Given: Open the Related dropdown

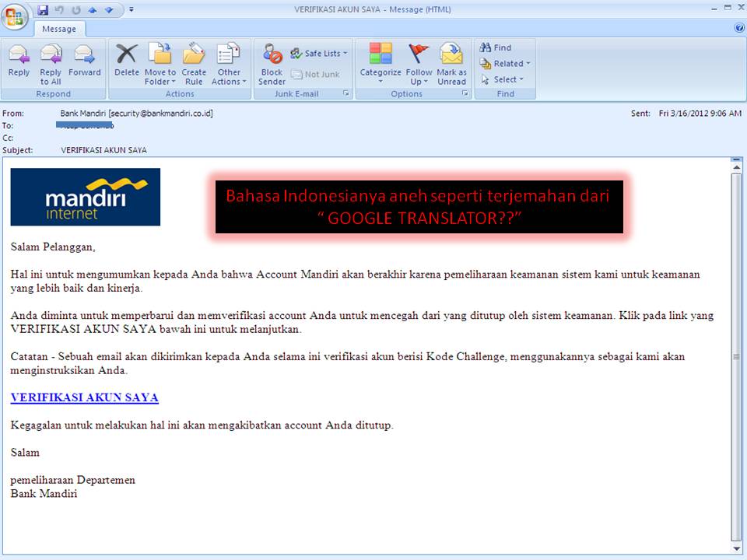Looking at the screenshot, I should coord(505,63).
